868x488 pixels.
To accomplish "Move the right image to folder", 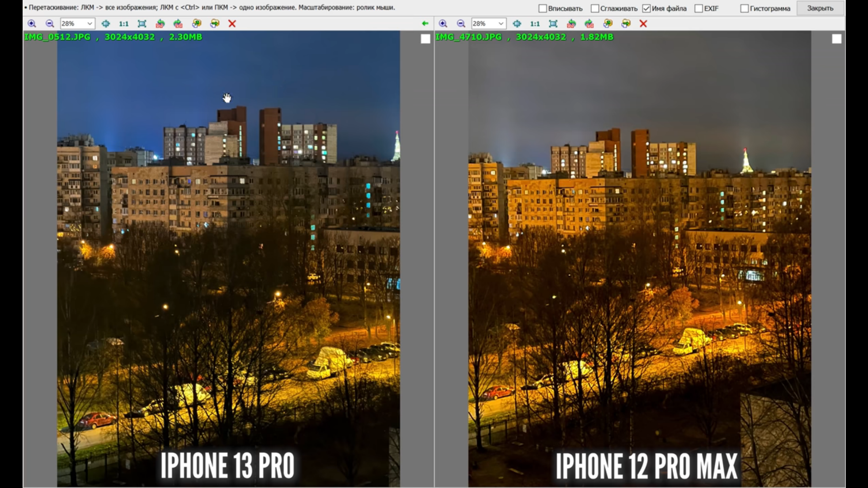I will [626, 23].
